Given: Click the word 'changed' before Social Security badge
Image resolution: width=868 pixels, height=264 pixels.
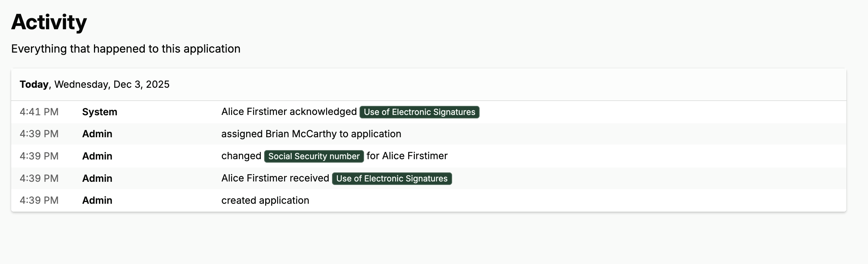Looking at the screenshot, I should pos(241,156).
